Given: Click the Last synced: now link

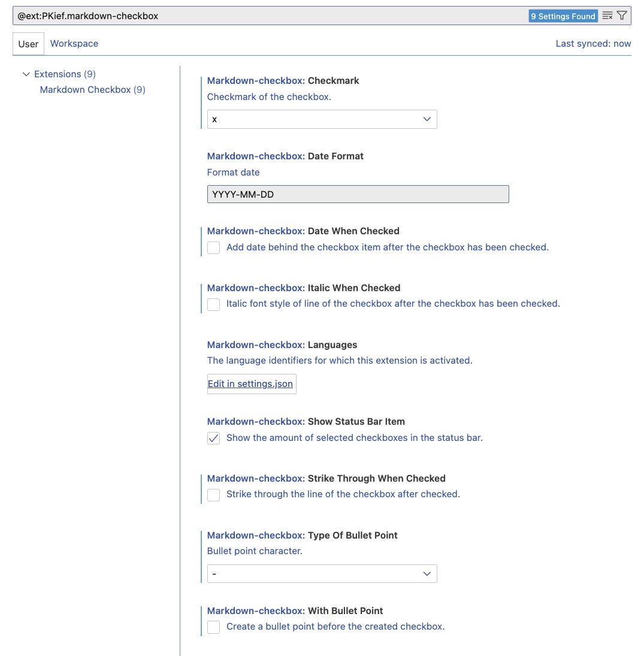Looking at the screenshot, I should click(x=593, y=44).
